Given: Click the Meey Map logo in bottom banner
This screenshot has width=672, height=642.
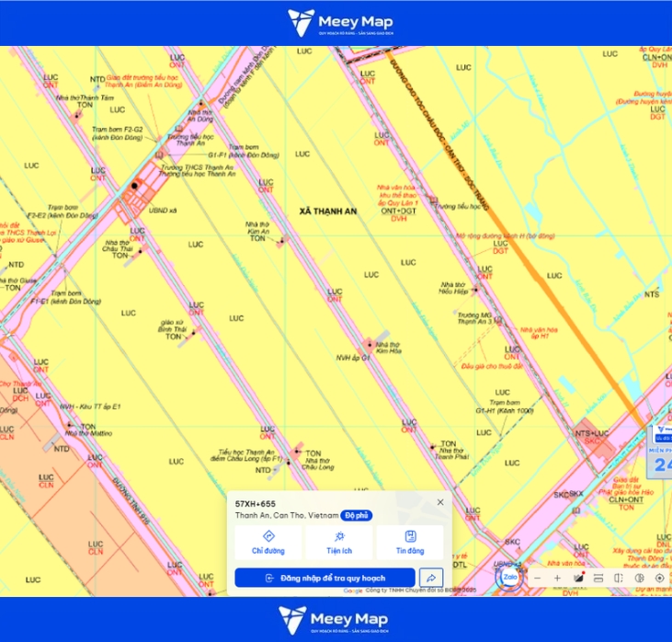Looking at the screenshot, I should [334, 620].
